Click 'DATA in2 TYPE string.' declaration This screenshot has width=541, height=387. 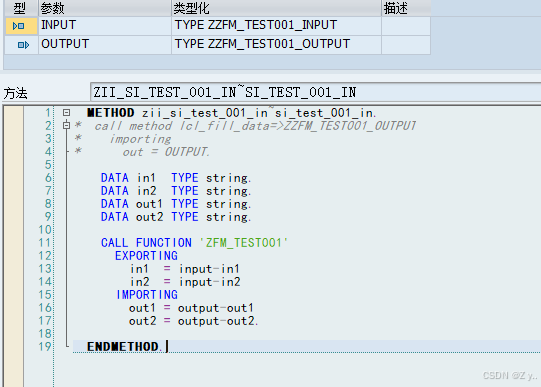coord(176,191)
